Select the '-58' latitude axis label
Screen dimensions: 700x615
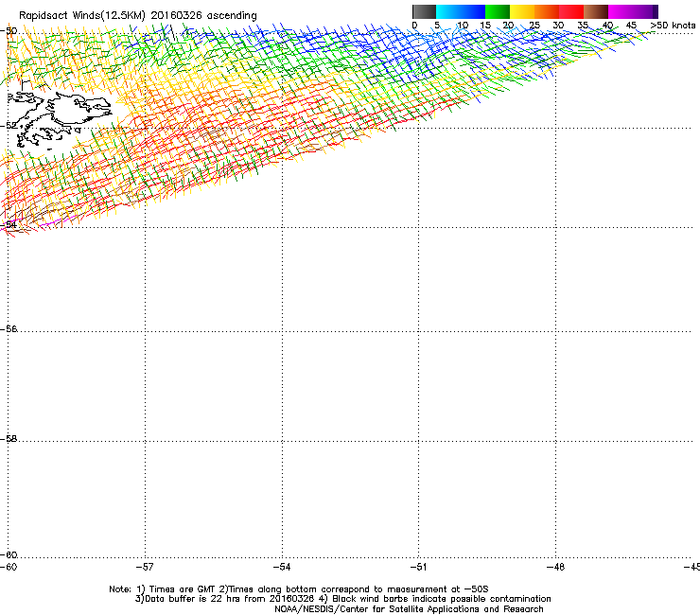[x=9, y=439]
